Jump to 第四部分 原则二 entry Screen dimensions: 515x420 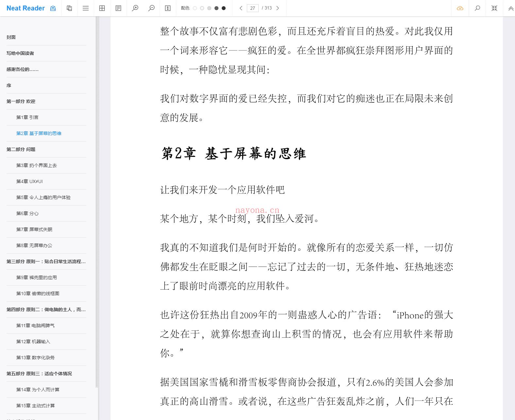click(46, 310)
